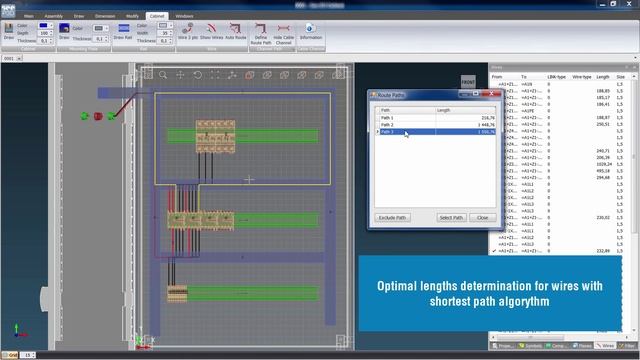640x360 pixels.
Task: Open the Draw ribbon tab
Action: (x=79, y=16)
